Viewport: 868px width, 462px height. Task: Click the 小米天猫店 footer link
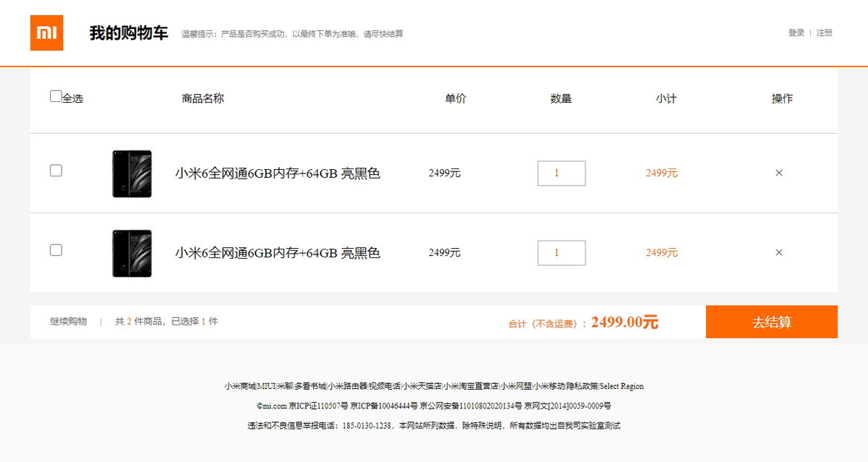[x=422, y=386]
